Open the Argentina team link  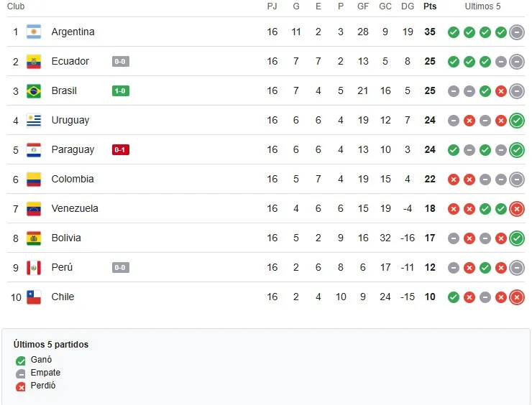pos(73,32)
